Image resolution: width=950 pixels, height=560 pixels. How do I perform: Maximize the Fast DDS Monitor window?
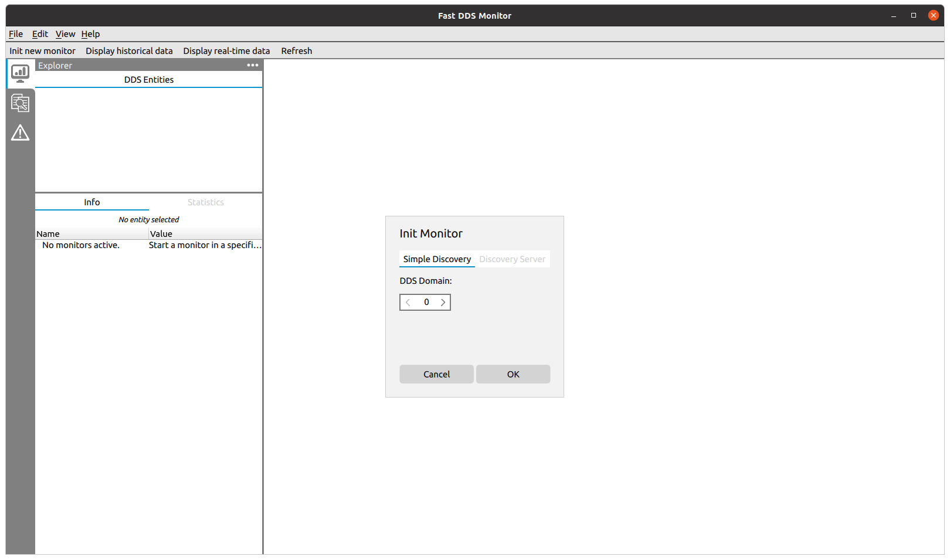(x=914, y=16)
